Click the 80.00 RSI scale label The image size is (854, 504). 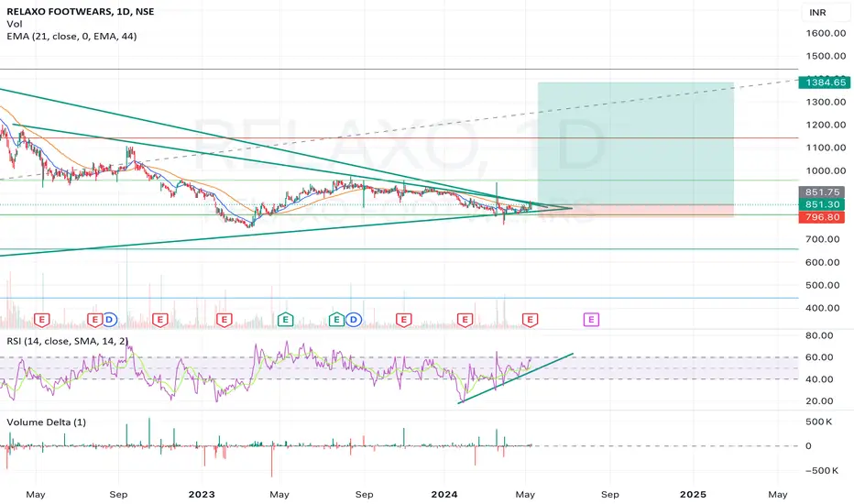(x=819, y=335)
